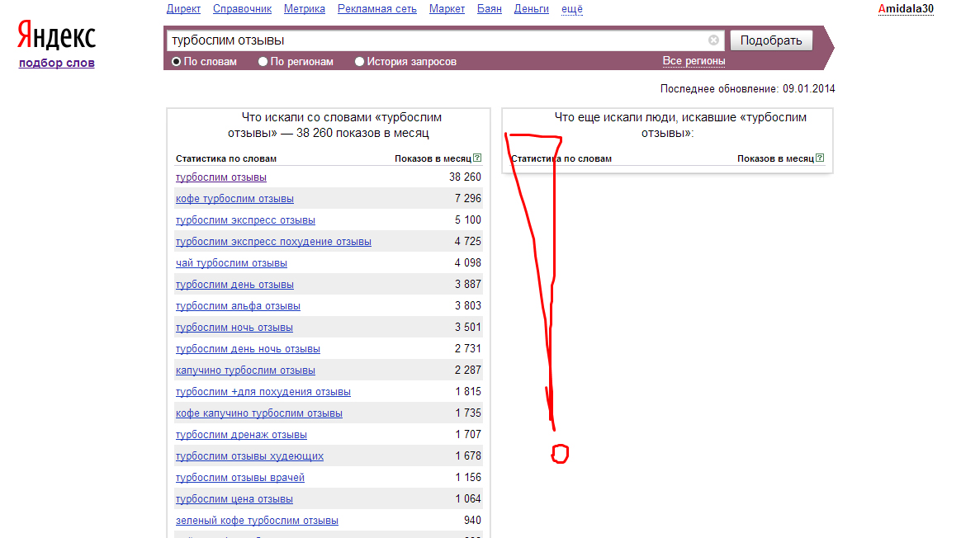Open 'турбослим отзывы врачей' keyword
This screenshot has width=980, height=538.
240,478
